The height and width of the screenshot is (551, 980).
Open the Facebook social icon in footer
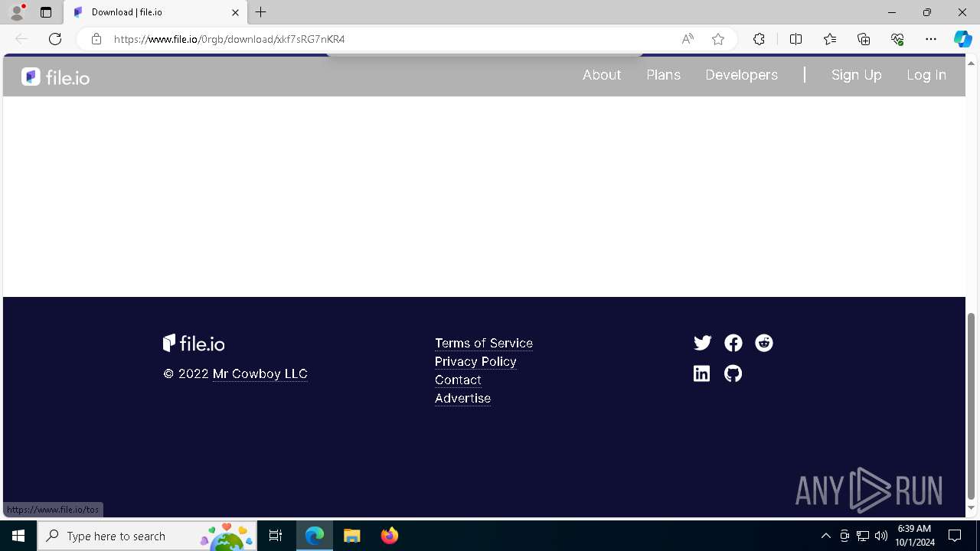733,343
